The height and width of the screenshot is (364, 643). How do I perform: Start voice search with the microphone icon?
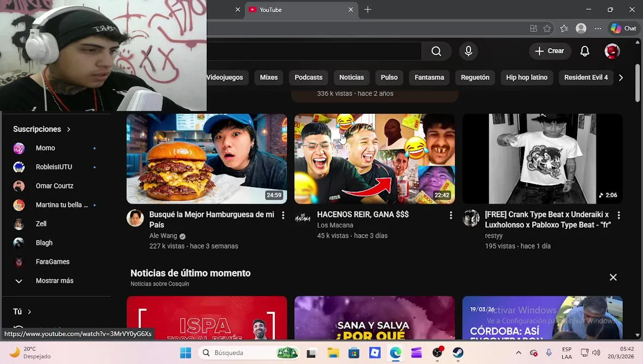point(469,51)
